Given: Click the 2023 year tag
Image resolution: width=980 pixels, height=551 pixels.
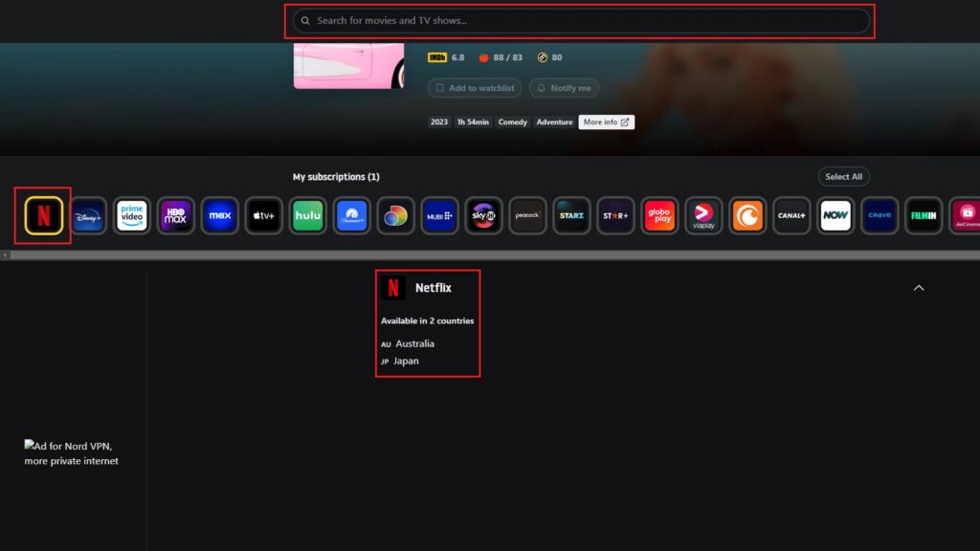Looking at the screenshot, I should click(438, 121).
